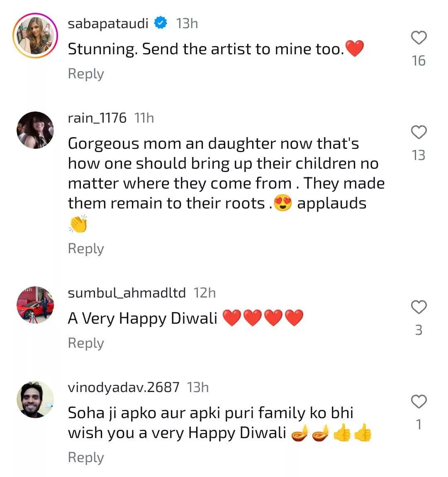
Task: Tap heart on sumbul_ahmadltd's Diwali comment
Action: [419, 307]
